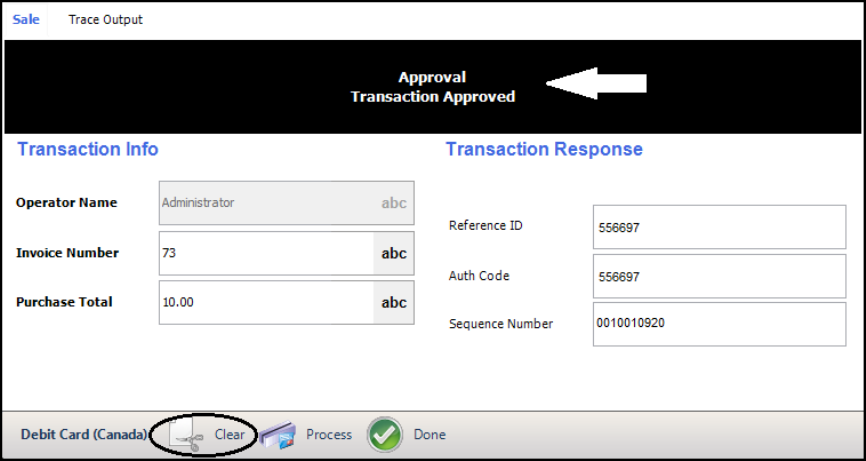This screenshot has height=461, width=866.
Task: Choose the Process button label
Action: [329, 434]
